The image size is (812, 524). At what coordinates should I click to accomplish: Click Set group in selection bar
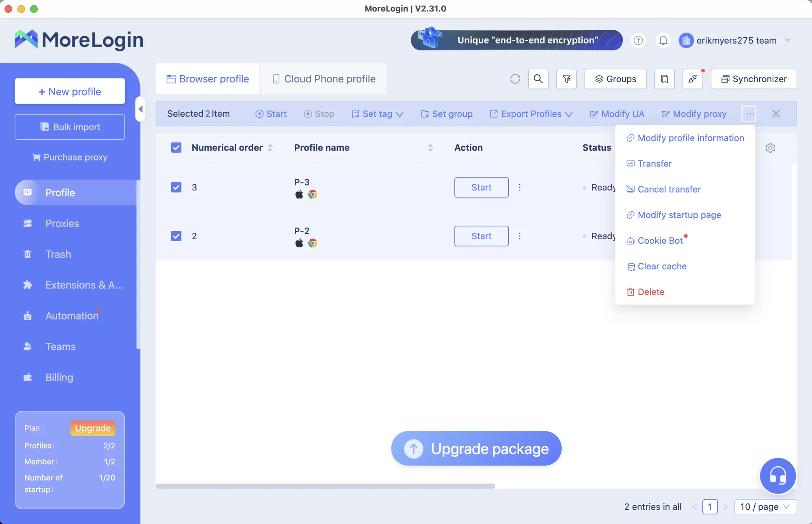pos(447,114)
